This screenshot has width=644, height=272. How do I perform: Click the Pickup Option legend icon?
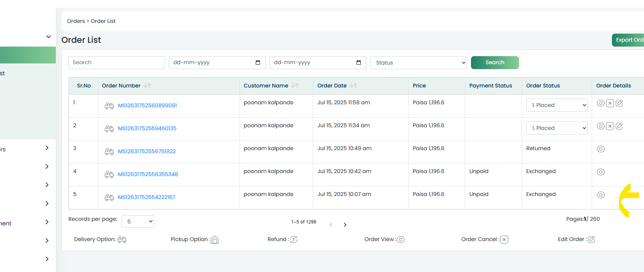click(215, 240)
